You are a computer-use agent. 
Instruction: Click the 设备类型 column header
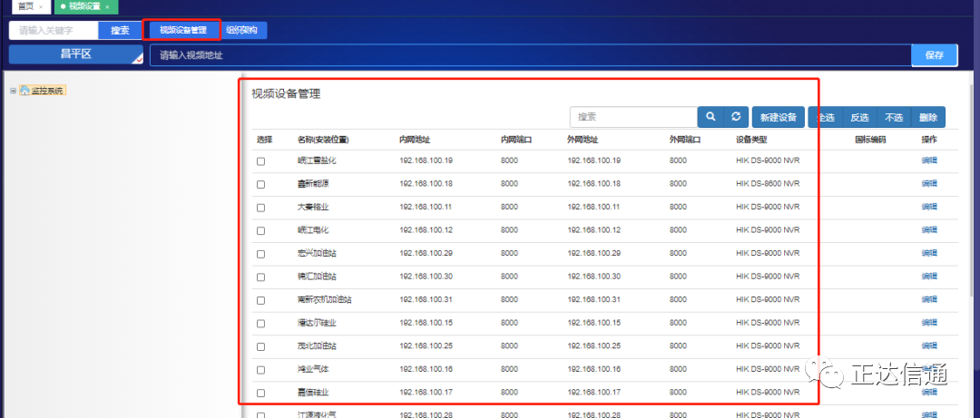pyautogui.click(x=751, y=140)
